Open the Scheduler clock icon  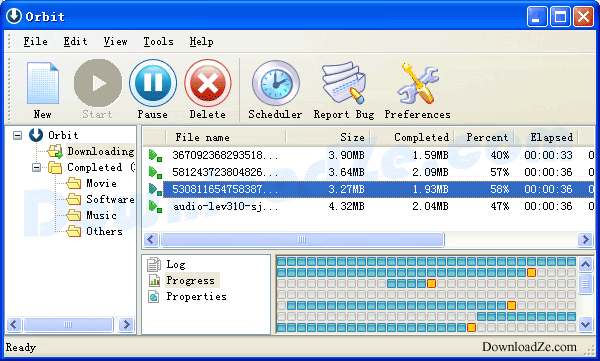pyautogui.click(x=276, y=83)
